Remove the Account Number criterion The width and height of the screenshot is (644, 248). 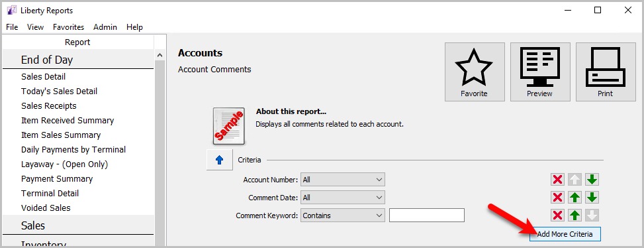tap(558, 180)
